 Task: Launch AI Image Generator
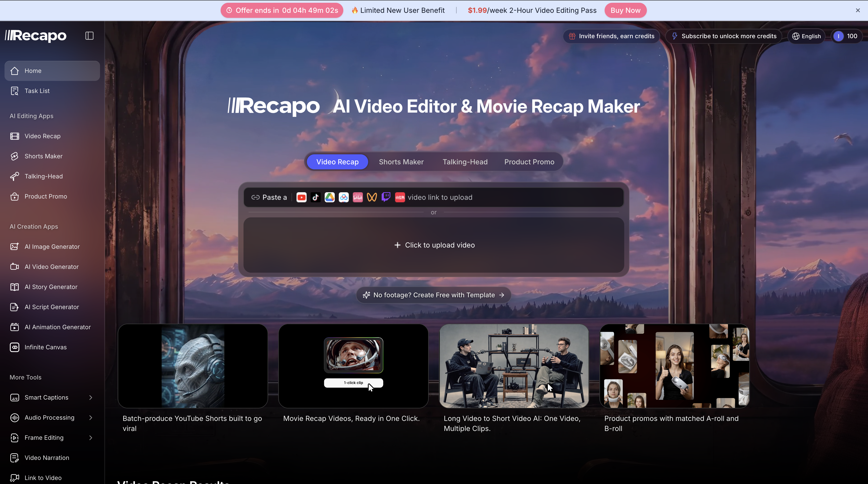click(x=52, y=247)
